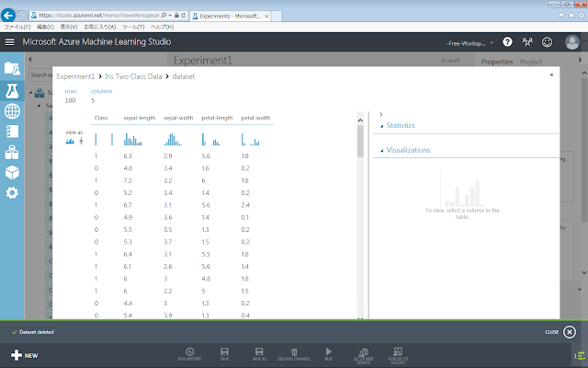
Task: Select the petal-width column header
Action: 255,118
